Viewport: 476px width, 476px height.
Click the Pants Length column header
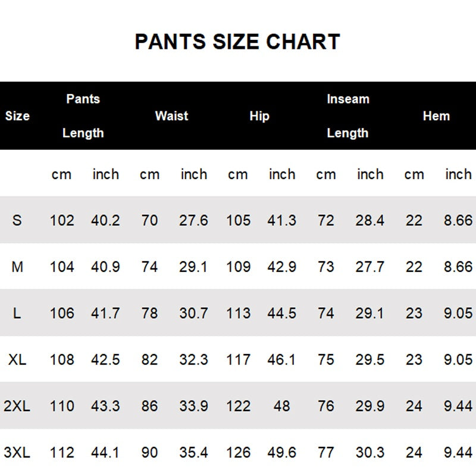83,116
